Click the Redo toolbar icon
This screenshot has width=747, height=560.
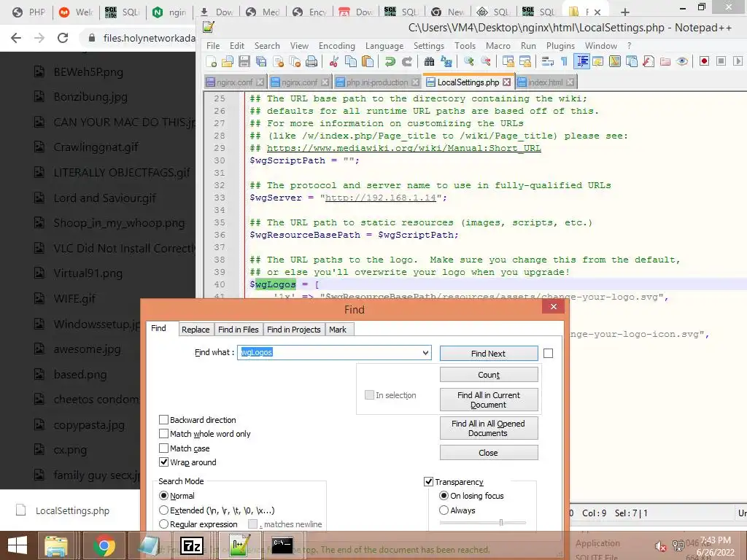(x=407, y=61)
